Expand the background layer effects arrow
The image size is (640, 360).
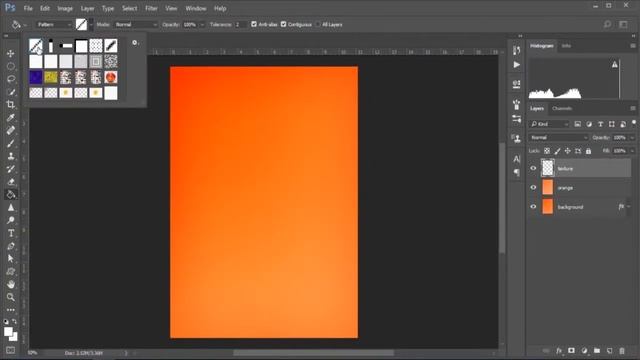click(x=629, y=207)
